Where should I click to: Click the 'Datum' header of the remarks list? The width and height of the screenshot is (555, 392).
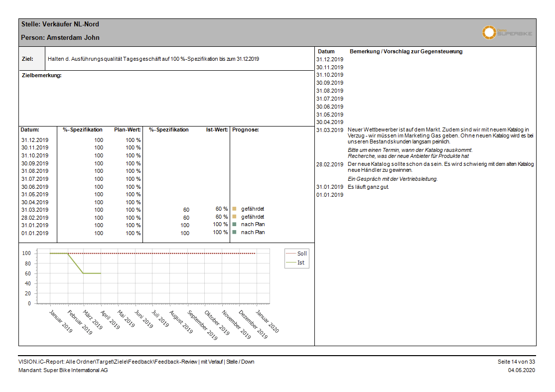coord(326,51)
